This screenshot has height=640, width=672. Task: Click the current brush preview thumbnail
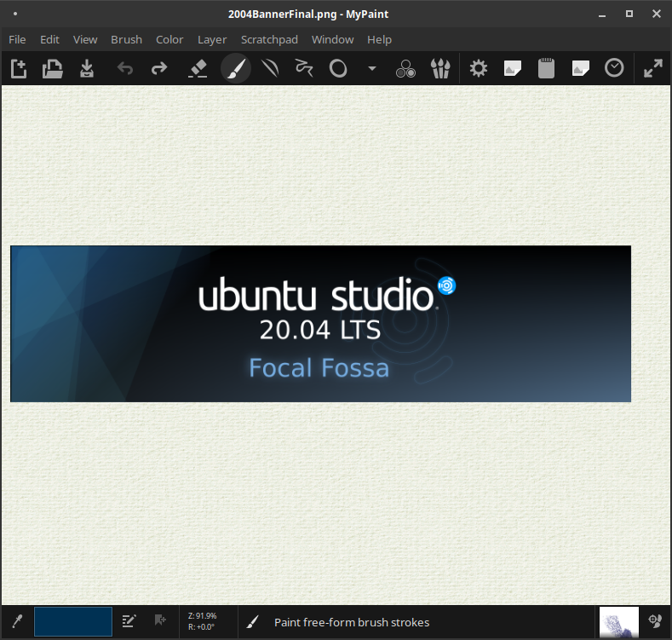[x=619, y=622]
